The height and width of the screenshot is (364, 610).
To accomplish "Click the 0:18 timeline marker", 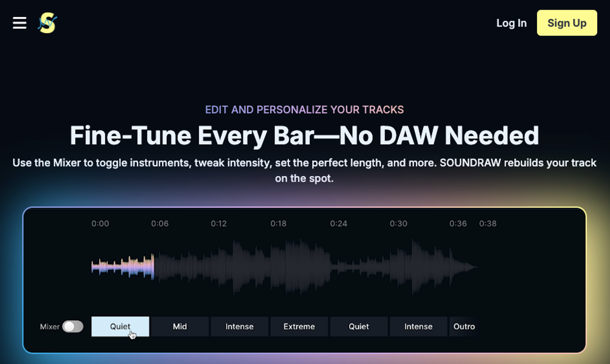I will [278, 224].
